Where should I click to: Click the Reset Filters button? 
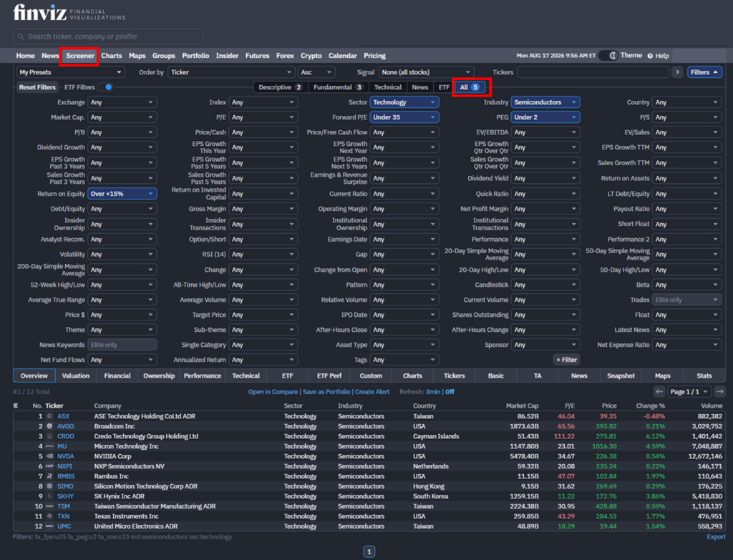[37, 87]
